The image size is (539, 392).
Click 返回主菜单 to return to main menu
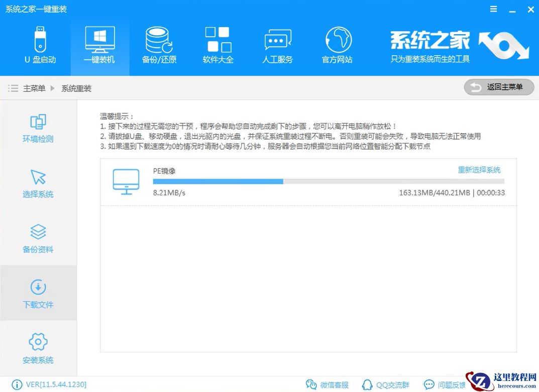(x=499, y=87)
